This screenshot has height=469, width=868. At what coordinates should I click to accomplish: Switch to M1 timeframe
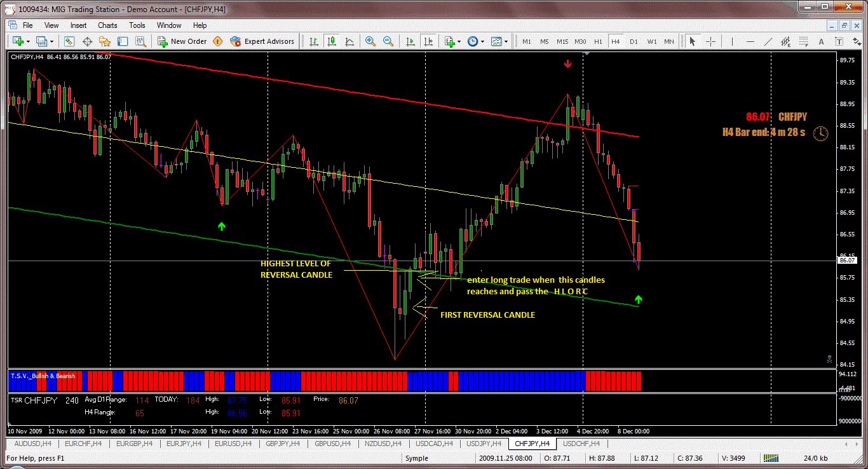[527, 41]
